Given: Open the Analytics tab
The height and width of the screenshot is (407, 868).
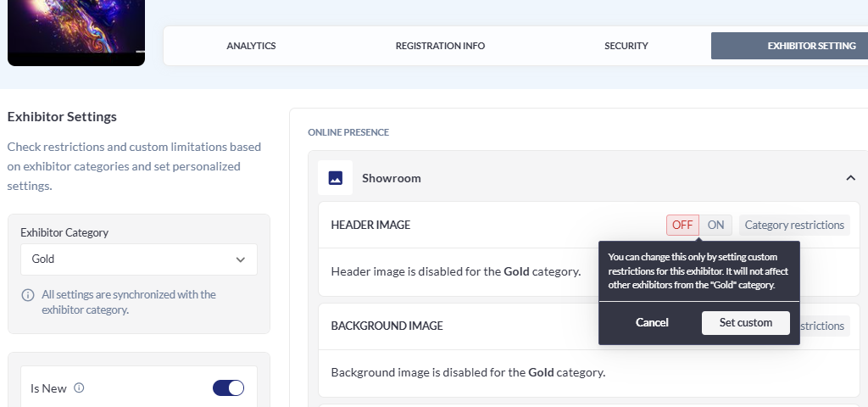Looking at the screenshot, I should pos(251,46).
